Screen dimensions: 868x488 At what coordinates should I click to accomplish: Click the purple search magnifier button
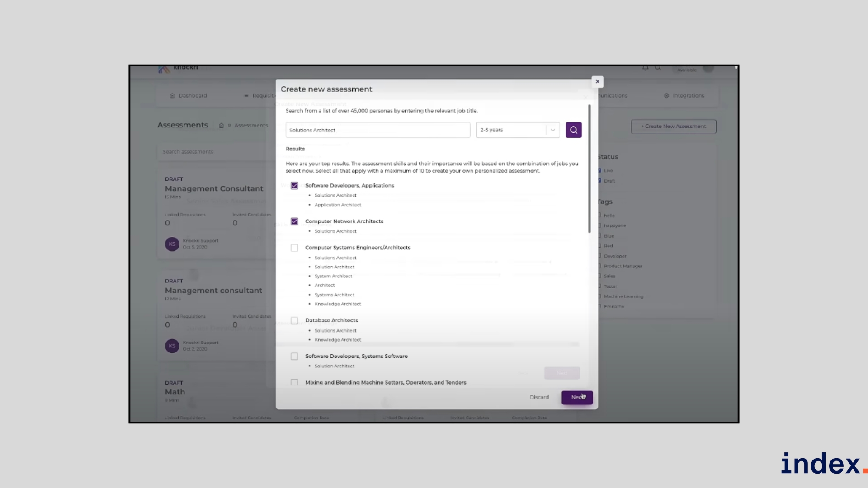point(573,130)
